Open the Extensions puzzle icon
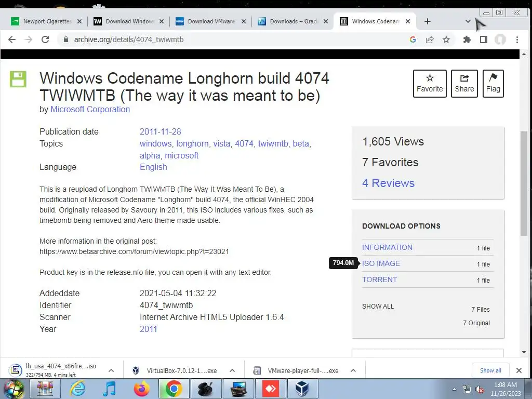The width and height of the screenshot is (532, 399). click(467, 39)
